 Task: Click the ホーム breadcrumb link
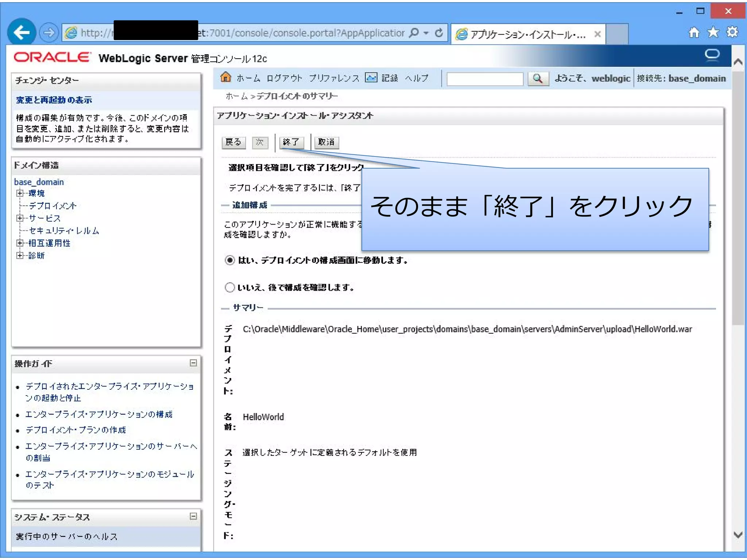(236, 96)
